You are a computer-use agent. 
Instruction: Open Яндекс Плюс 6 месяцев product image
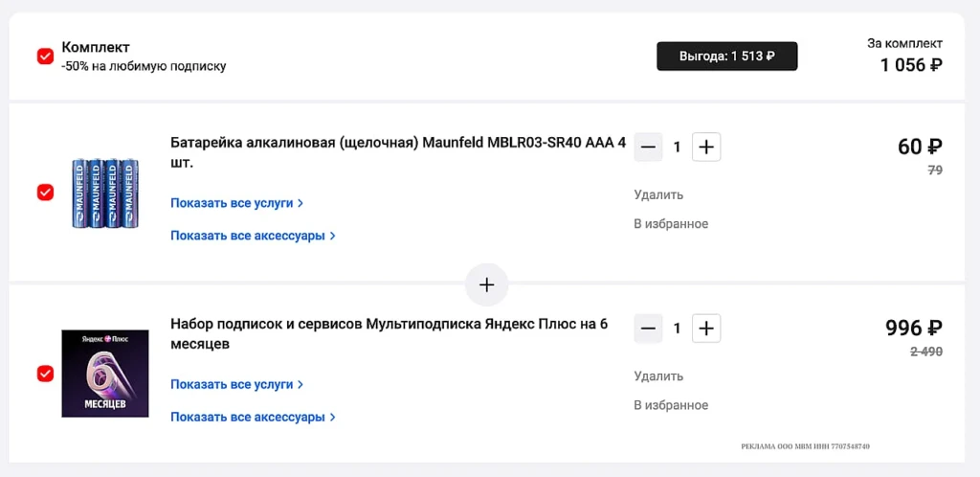tap(105, 374)
